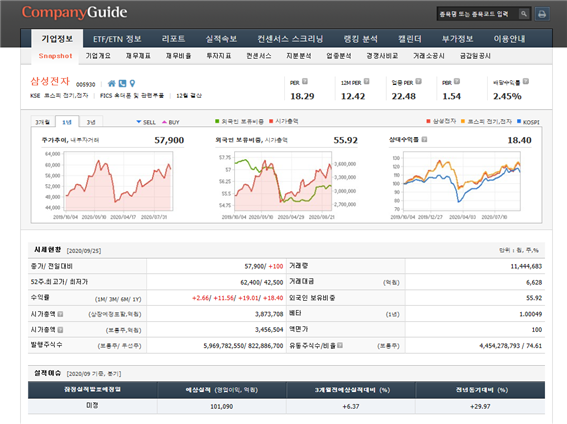567x424 pixels.
Task: Open the 컨센서스 스크리닝 menu
Action: tap(290, 39)
